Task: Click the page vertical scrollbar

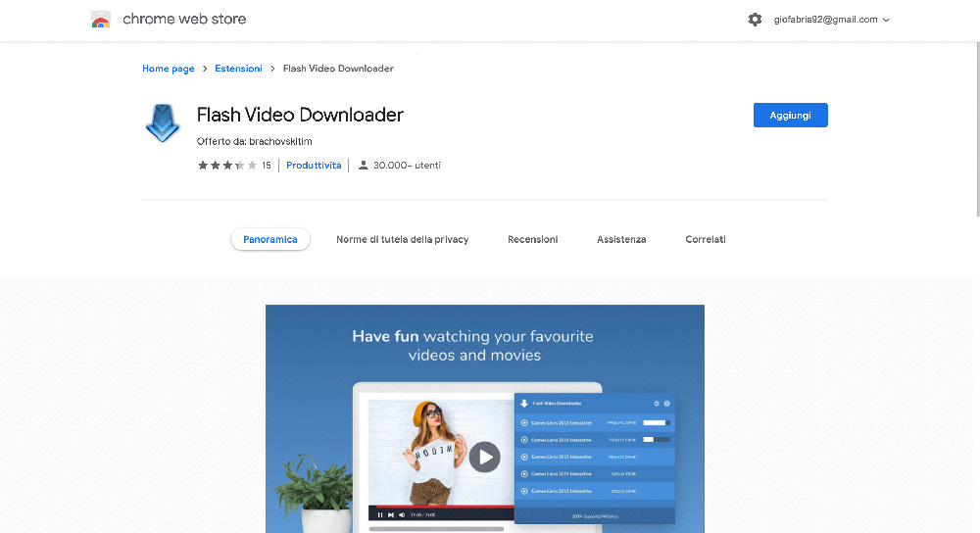Action: pyautogui.click(x=976, y=129)
